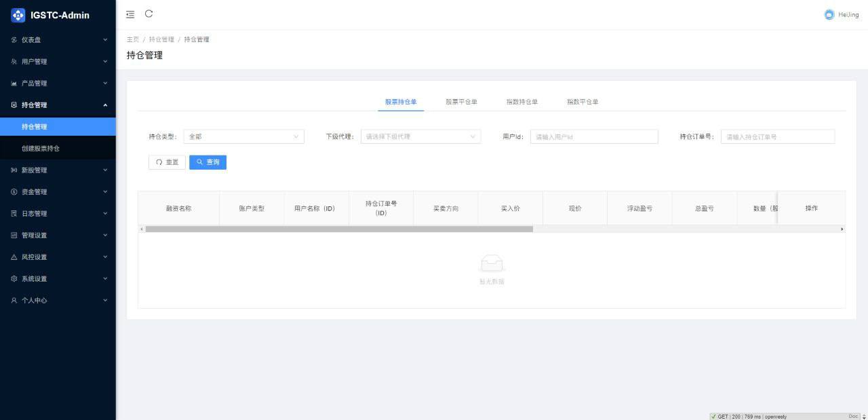868x420 pixels.
Task: Click the 用户Id input field
Action: [593, 136]
